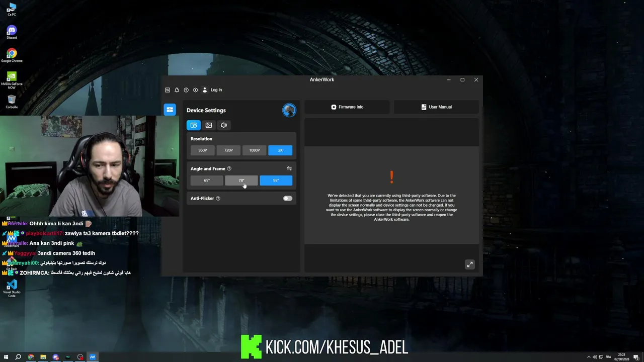Click the Angle and Frame help icon
The width and height of the screenshot is (644, 362).
coord(229,169)
